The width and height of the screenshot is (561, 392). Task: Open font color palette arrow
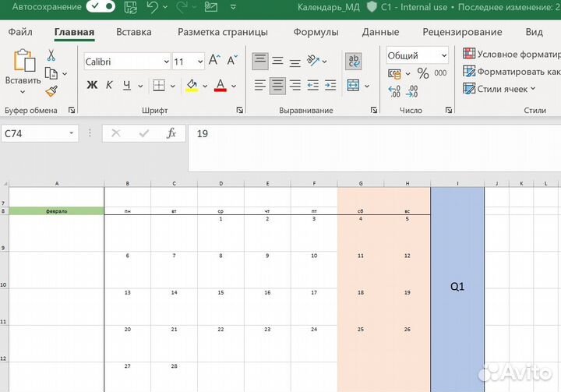pos(234,86)
